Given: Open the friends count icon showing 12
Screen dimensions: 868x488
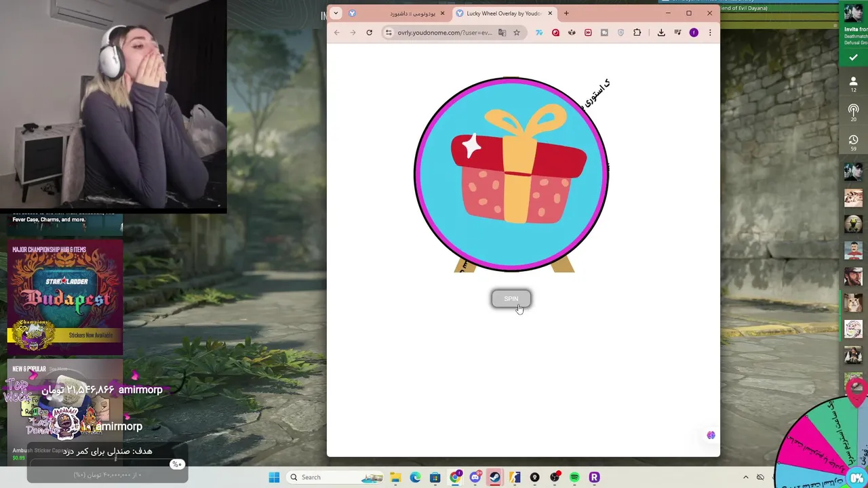Looking at the screenshot, I should tap(853, 84).
